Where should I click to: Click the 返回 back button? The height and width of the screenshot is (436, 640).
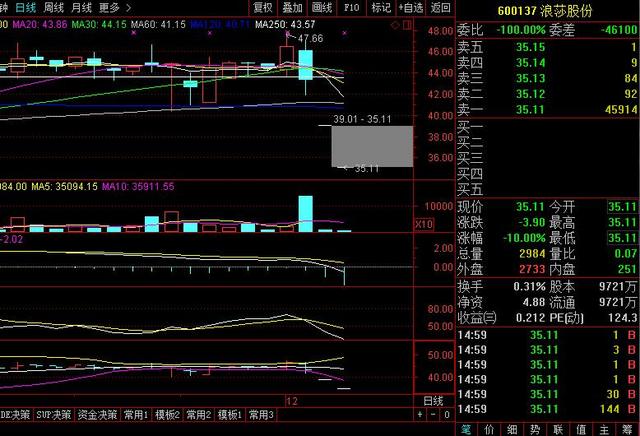440,8
